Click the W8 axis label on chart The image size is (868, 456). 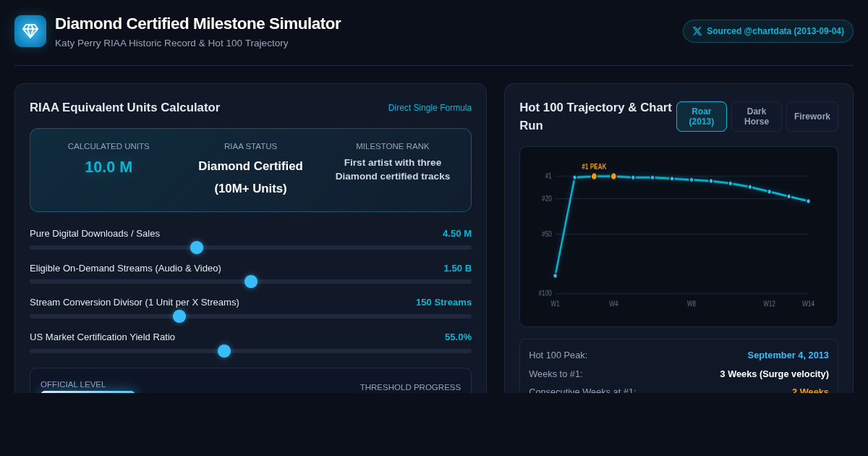coord(692,304)
